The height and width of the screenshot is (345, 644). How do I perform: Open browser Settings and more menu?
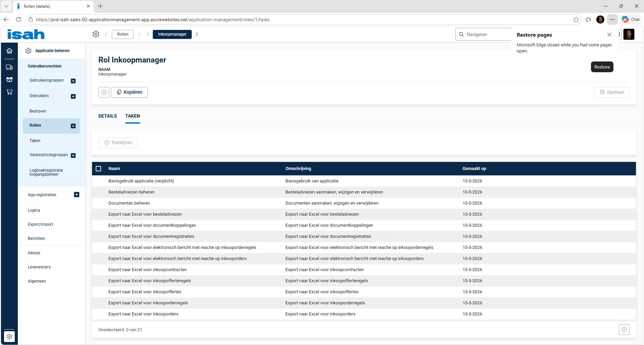612,19
